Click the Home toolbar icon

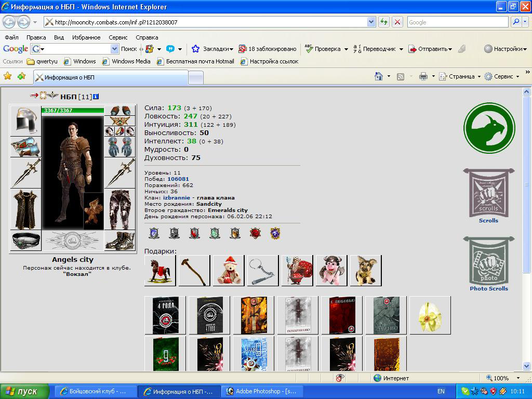click(x=379, y=76)
